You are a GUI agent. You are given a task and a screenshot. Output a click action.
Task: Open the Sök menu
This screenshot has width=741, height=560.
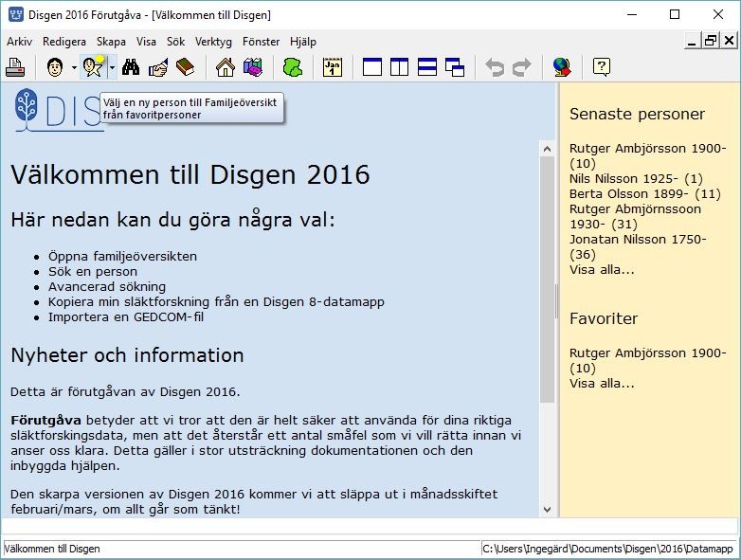176,42
